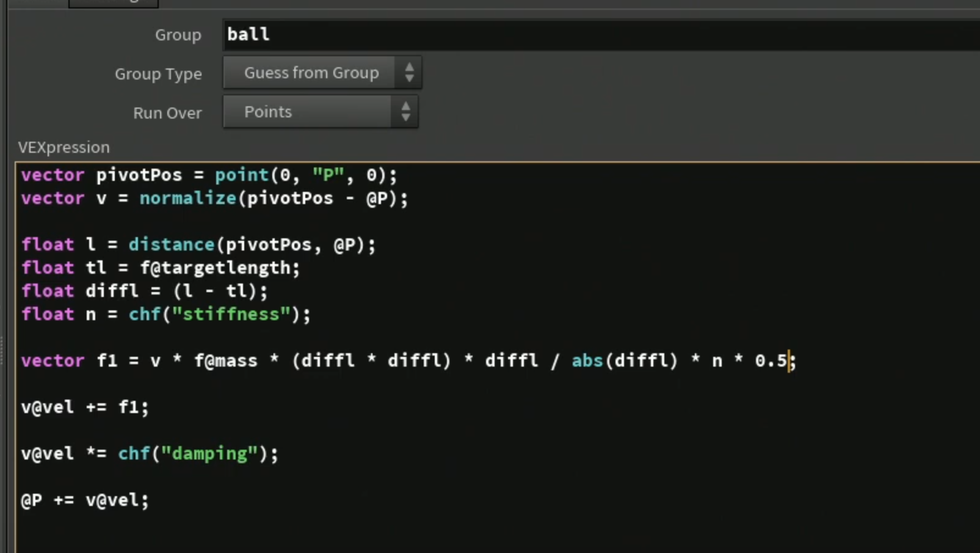Screen dimensions: 980x553
Task: Open the Run Over Points dropdown
Action: pos(321,112)
